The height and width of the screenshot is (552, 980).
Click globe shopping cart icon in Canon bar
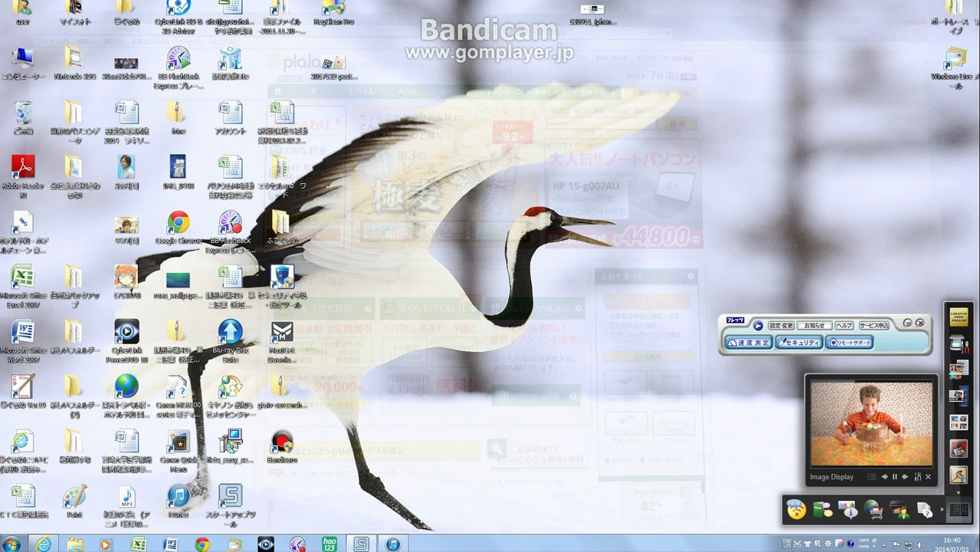point(873,509)
